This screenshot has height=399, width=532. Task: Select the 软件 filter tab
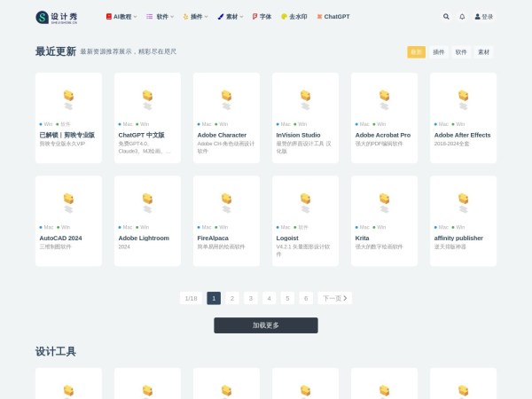pos(461,52)
